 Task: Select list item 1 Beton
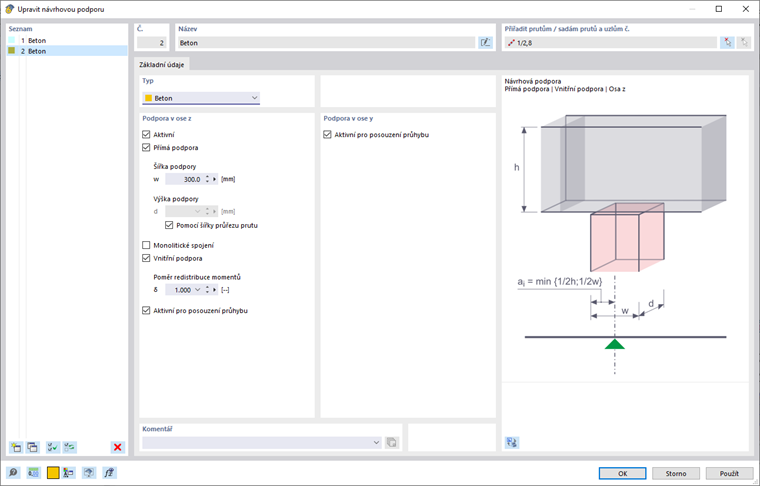tap(67, 40)
